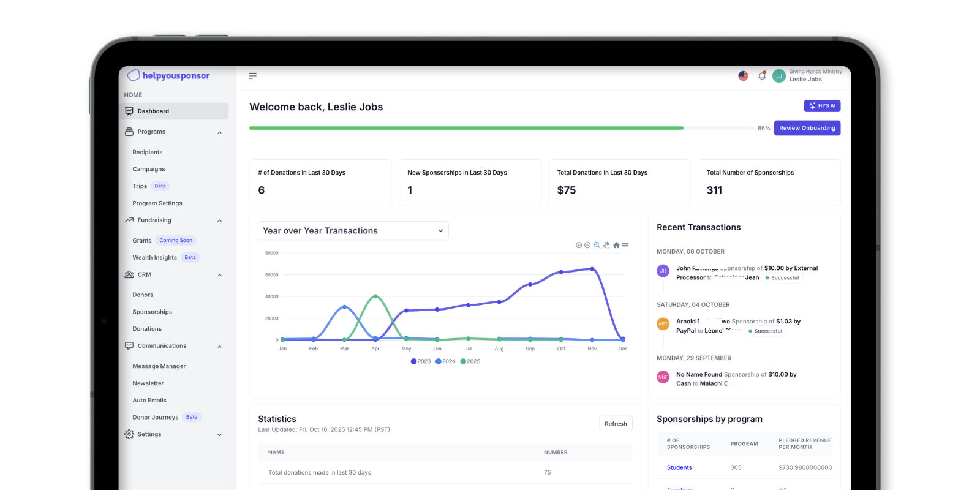Viewport: 980px width, 490px height.
Task: Click the Review Onboarding button
Action: [x=807, y=128]
